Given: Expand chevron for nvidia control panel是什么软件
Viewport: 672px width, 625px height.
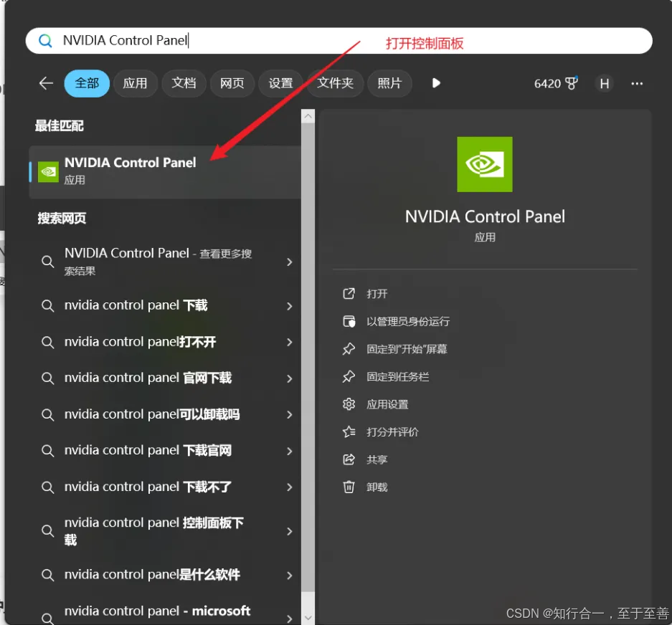Looking at the screenshot, I should click(x=290, y=575).
